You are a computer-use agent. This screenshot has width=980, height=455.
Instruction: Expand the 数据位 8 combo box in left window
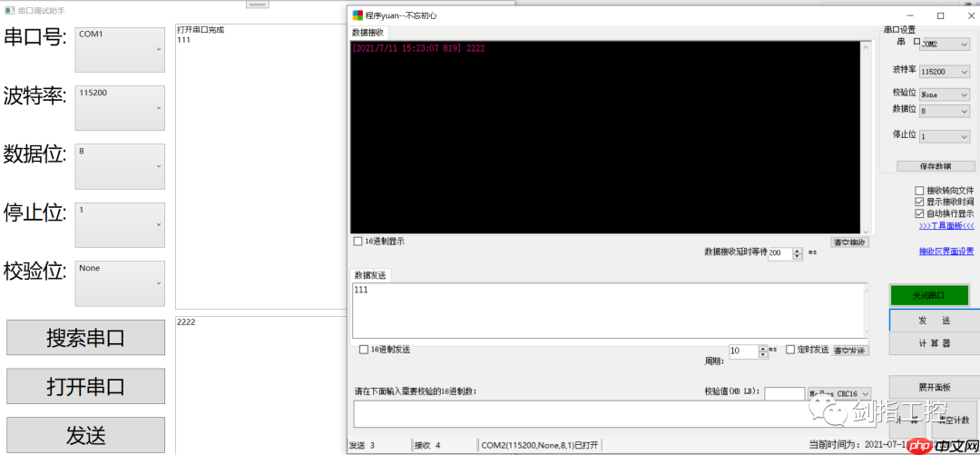[120, 166]
